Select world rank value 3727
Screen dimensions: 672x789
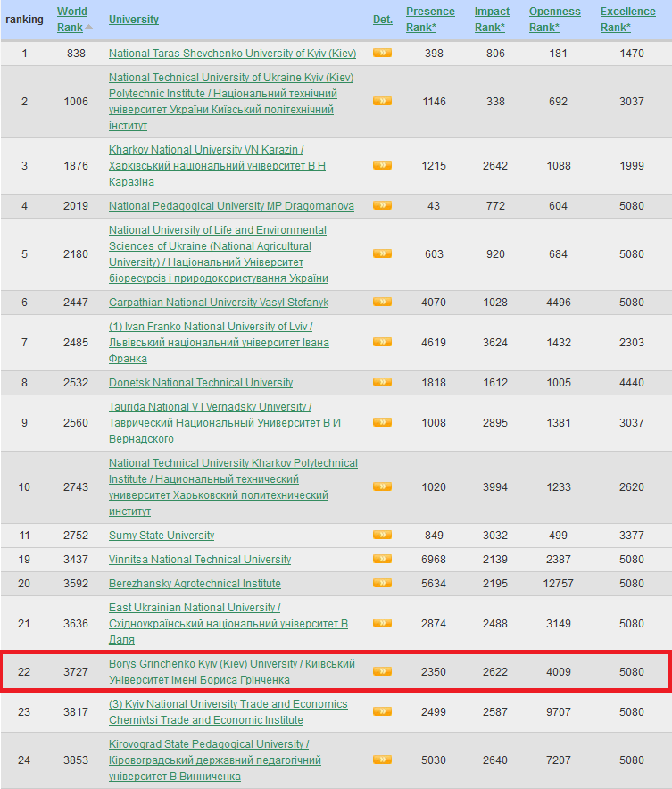pyautogui.click(x=76, y=672)
